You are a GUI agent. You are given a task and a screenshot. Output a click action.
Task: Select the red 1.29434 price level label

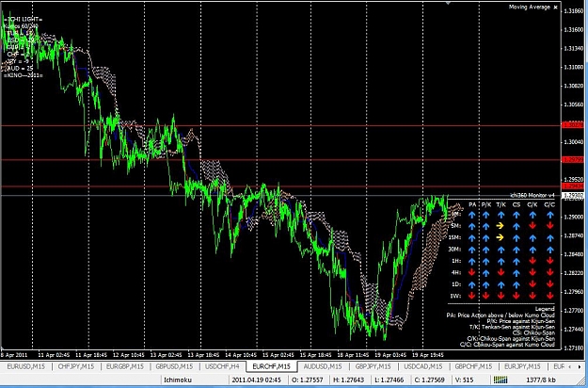click(573, 186)
